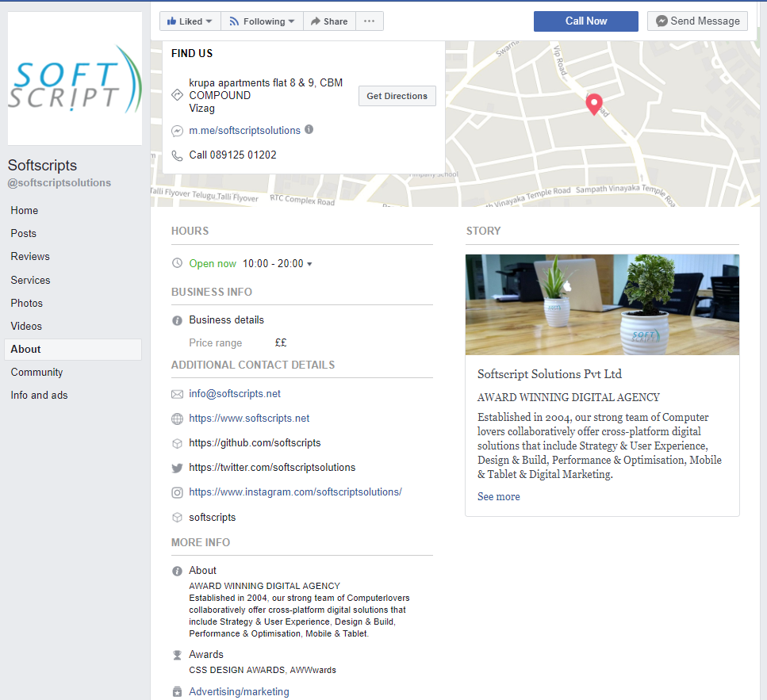
Task: Click Softscript Solutions Pvt Ltd story title
Action: click(550, 374)
